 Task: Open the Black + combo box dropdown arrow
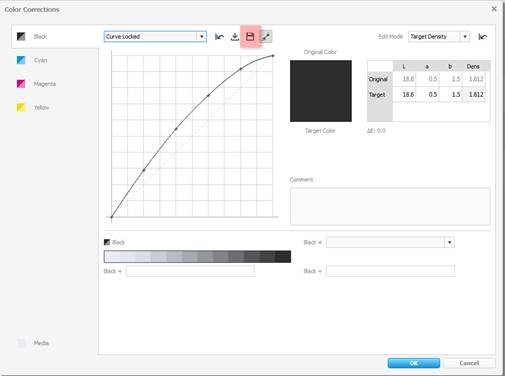pyautogui.click(x=449, y=242)
